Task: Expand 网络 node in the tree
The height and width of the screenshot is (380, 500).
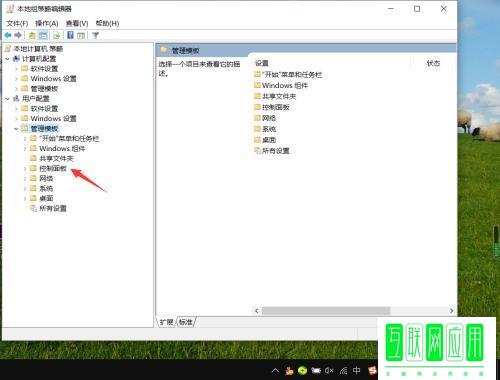Action: click(x=25, y=179)
